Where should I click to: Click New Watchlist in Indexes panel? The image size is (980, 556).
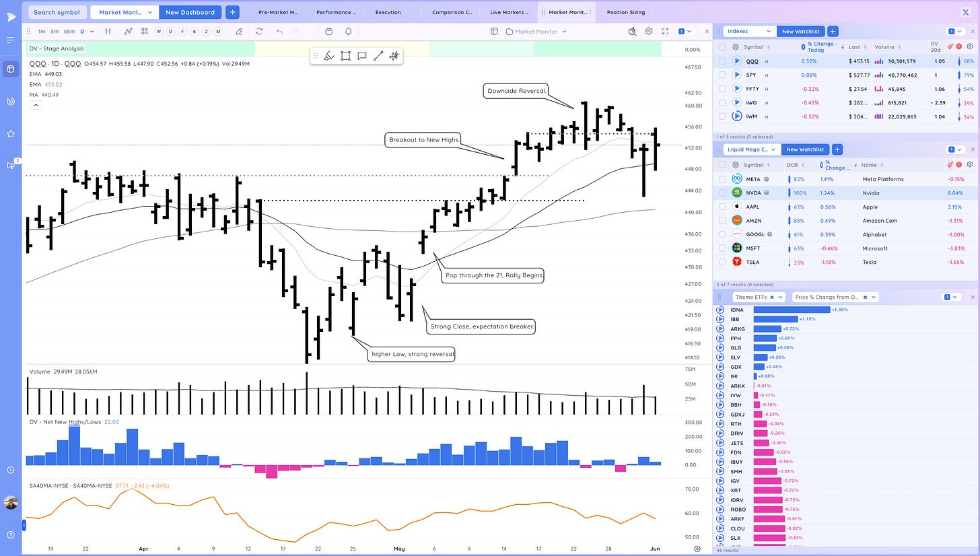(800, 31)
